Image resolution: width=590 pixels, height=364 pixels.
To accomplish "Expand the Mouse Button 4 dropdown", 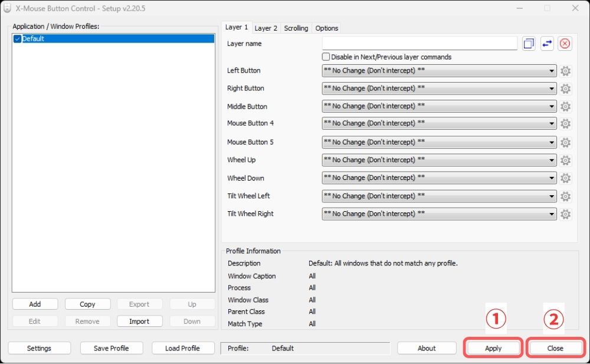I will 439,123.
